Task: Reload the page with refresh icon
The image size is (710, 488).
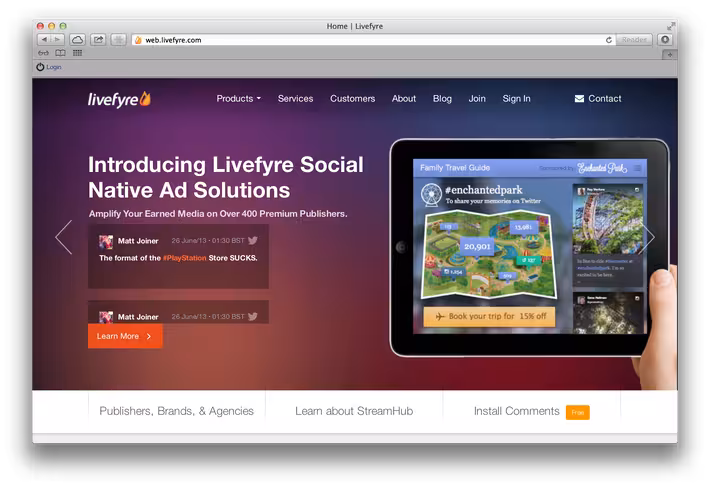Action: click(x=609, y=40)
